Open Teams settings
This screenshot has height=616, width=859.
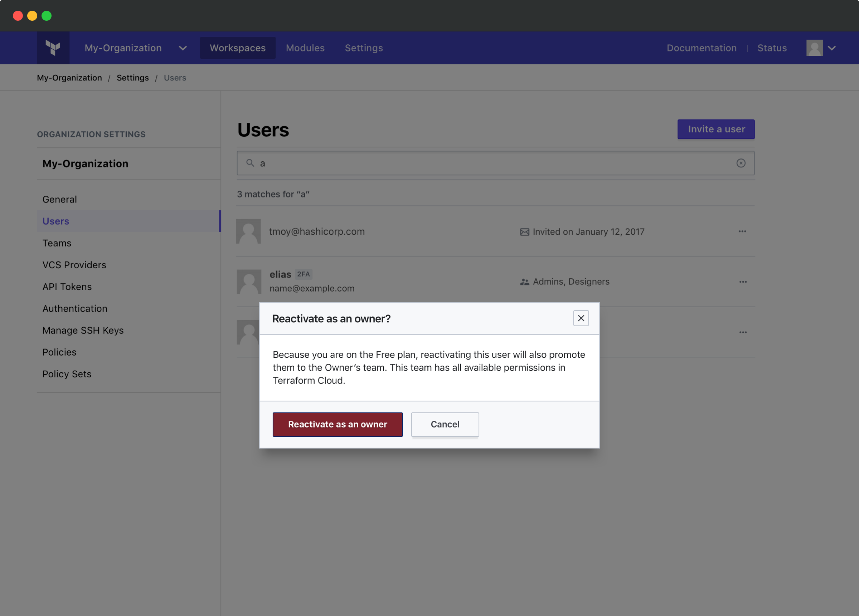coord(57,243)
